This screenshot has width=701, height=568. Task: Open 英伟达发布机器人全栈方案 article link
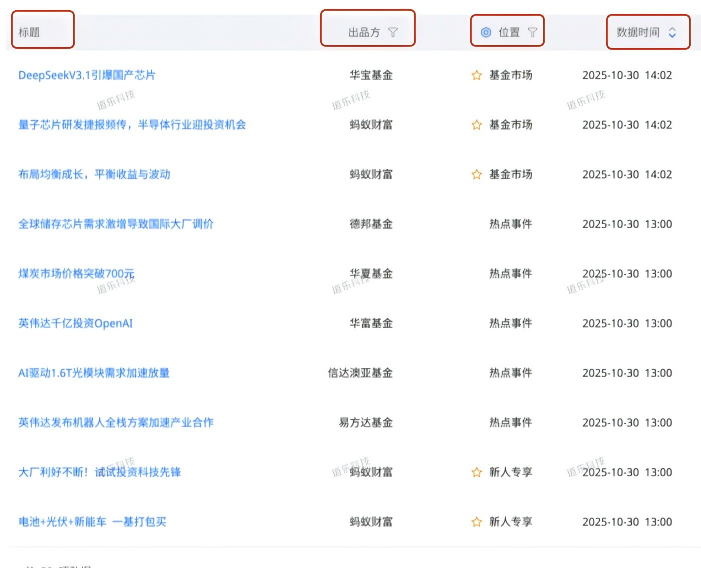116,423
